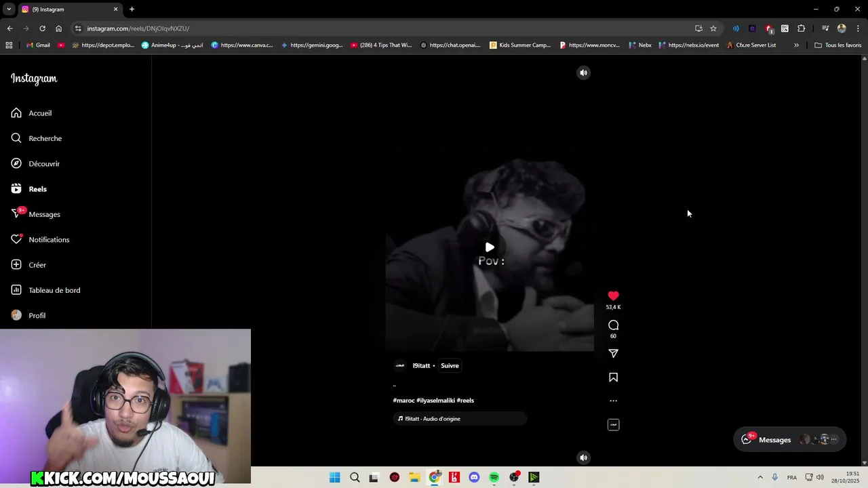Play the paused reel video
The height and width of the screenshot is (488, 868).
tap(490, 247)
